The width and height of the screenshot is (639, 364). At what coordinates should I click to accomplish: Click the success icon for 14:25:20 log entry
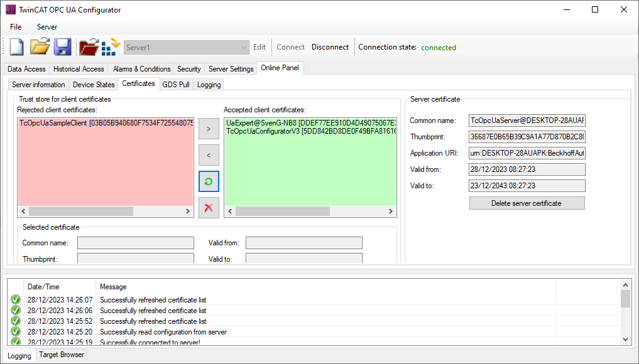click(x=16, y=332)
